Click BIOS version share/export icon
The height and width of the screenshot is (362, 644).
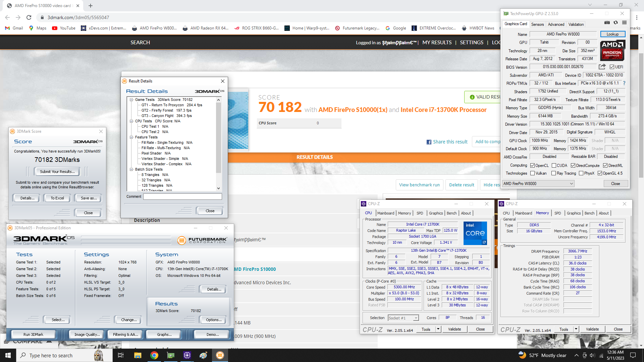point(602,67)
